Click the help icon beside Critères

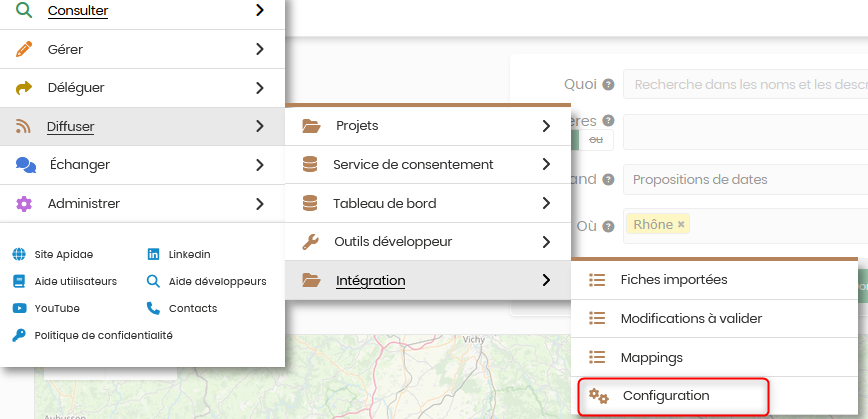click(x=608, y=121)
